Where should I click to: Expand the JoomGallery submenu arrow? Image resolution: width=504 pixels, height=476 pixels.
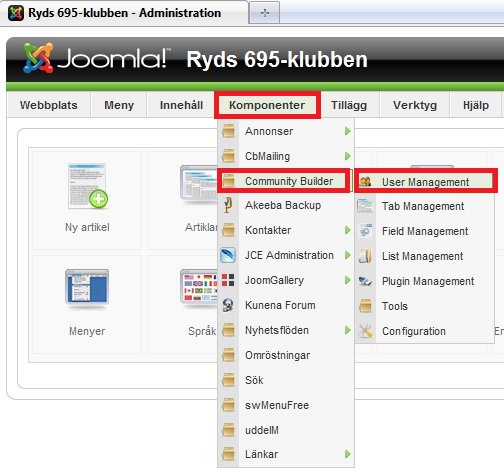[348, 280]
